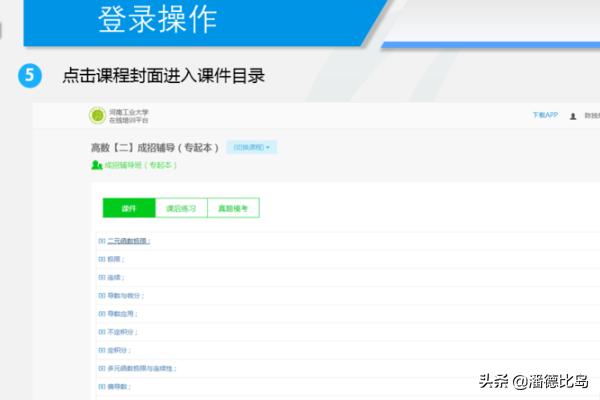The height and width of the screenshot is (400, 600).
Task: Click the icon beside 不定积分
Action: [x=101, y=332]
